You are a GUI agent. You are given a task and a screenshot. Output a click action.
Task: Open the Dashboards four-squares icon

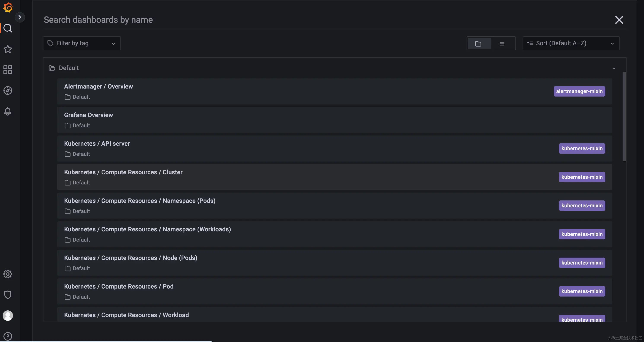[8, 70]
